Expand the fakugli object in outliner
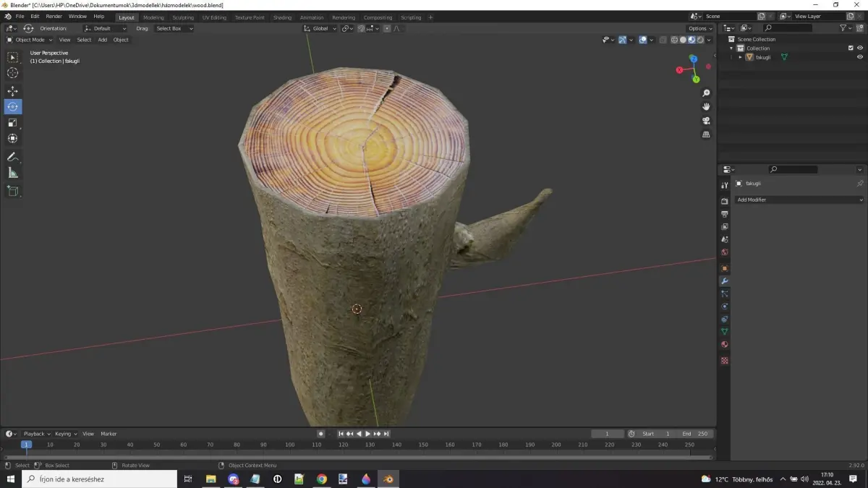Viewport: 868px width, 488px height. click(x=740, y=57)
